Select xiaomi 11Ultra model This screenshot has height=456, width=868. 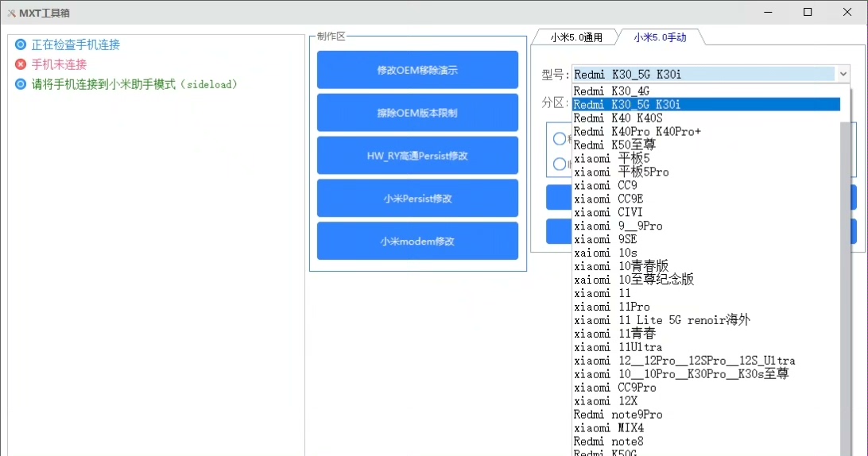click(707, 347)
